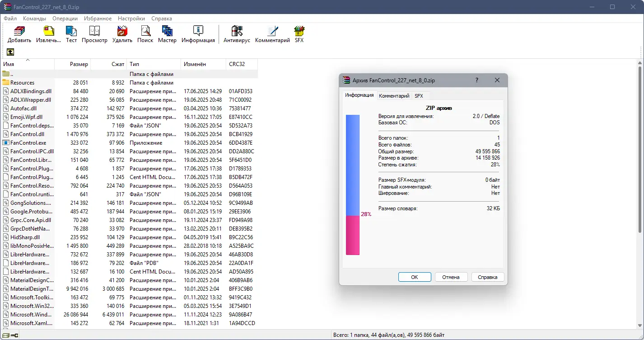
Task: Click the Отмена button in dialog
Action: (x=451, y=277)
